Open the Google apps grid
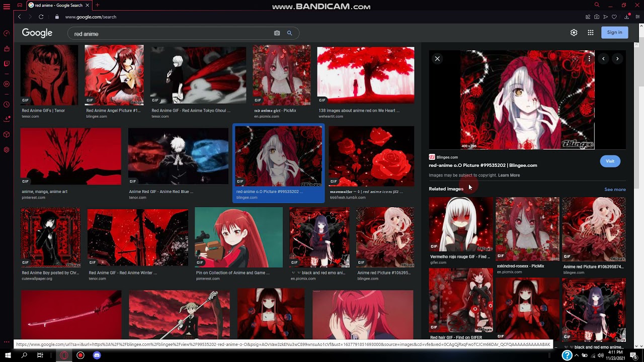Image resolution: width=644 pixels, height=362 pixels. 591,32
